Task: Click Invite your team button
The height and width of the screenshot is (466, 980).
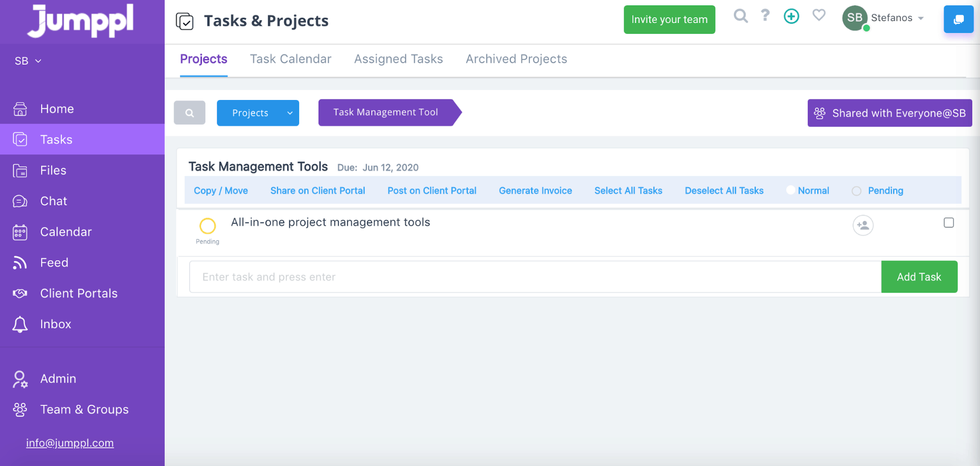Action: [669, 20]
